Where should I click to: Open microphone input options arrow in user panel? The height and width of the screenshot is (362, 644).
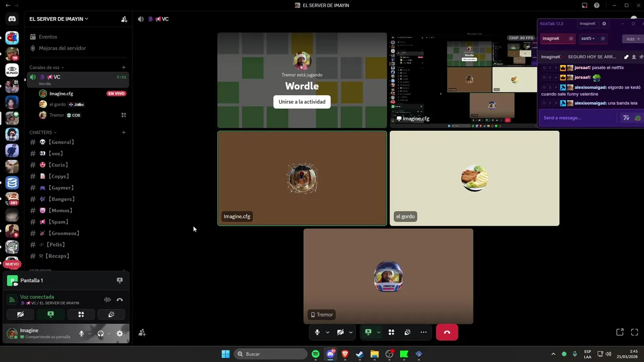point(90,333)
